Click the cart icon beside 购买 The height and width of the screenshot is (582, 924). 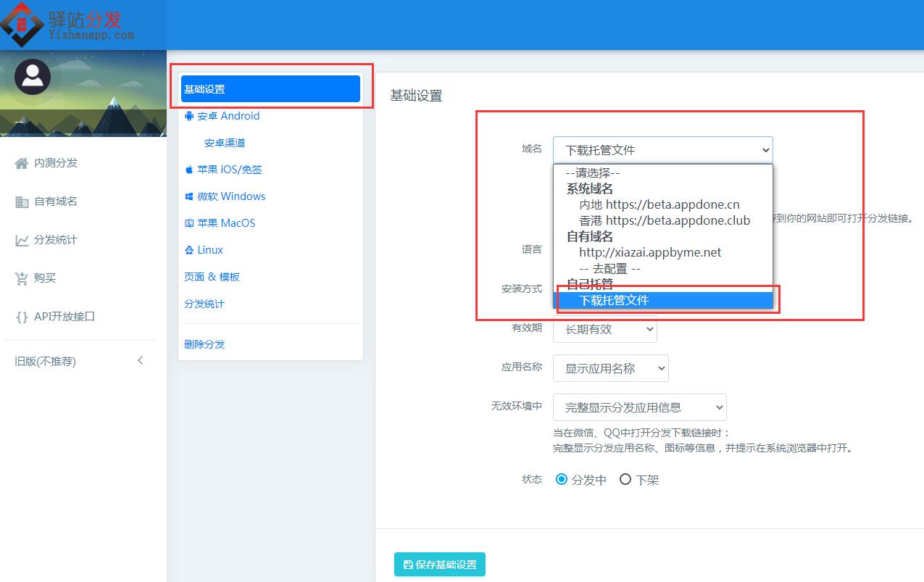[x=22, y=278]
